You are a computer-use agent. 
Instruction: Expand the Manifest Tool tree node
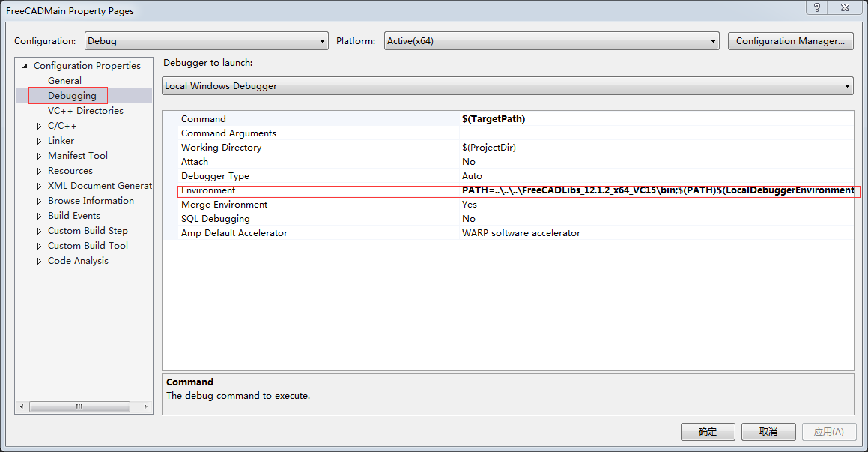coord(39,156)
